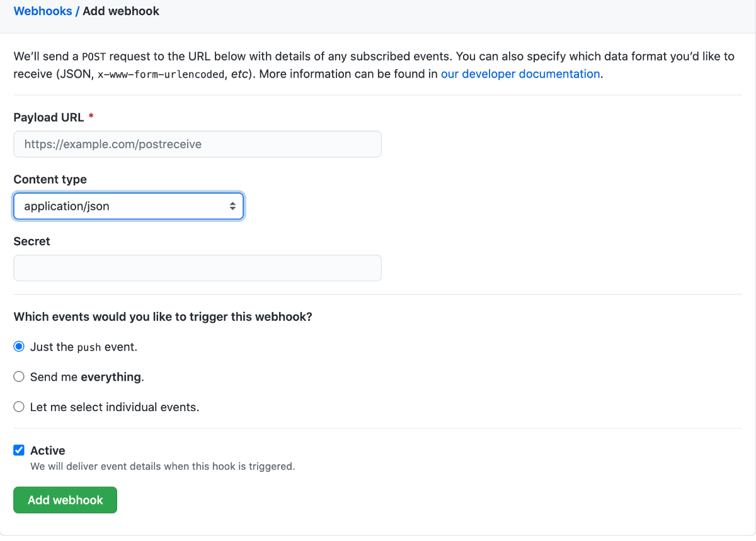Pick 'Let me select individual events' radio button

[x=19, y=407]
